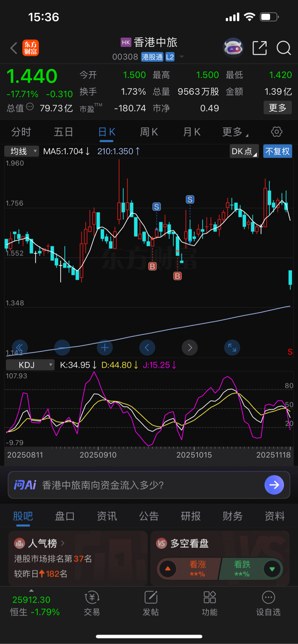Open the 研报 tab
Screen dimensions: 298x644
[191, 516]
